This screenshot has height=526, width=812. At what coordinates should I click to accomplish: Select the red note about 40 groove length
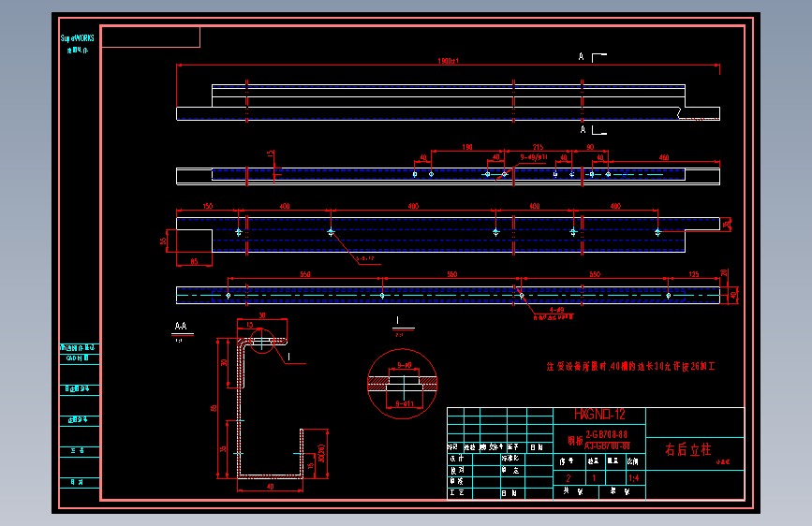pos(630,367)
